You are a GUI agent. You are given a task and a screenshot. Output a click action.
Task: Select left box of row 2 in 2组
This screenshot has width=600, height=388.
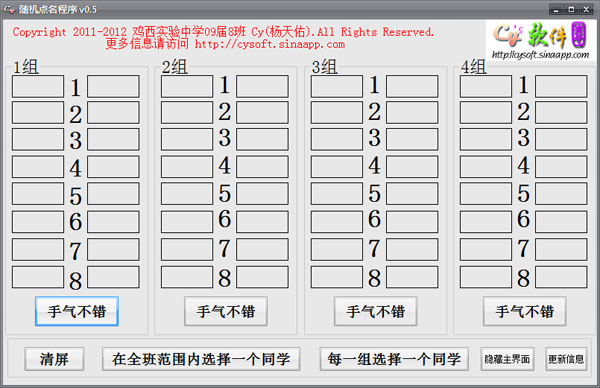point(187,112)
